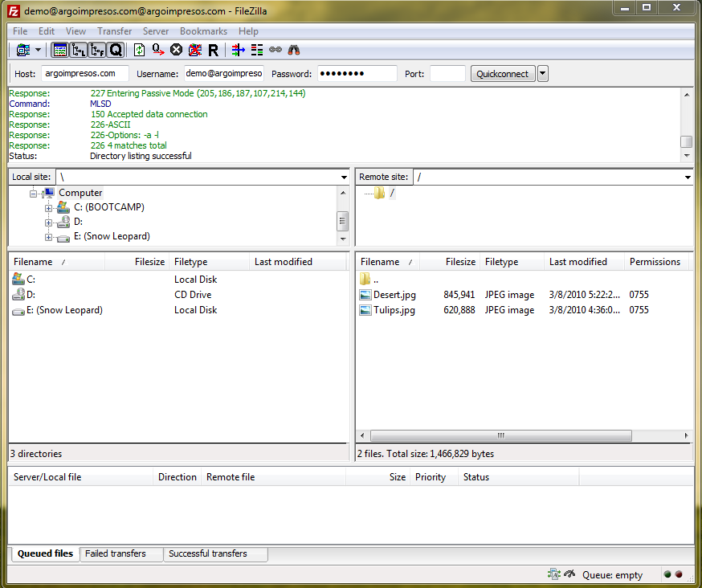Image resolution: width=702 pixels, height=588 pixels.
Task: Select E: (Snow Leopard) in the local tree
Action: 112,236
